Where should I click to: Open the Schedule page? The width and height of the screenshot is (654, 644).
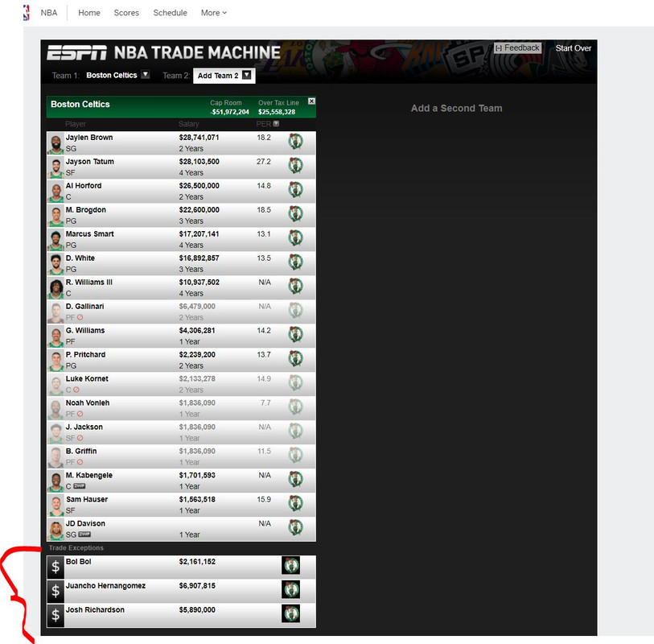(171, 13)
